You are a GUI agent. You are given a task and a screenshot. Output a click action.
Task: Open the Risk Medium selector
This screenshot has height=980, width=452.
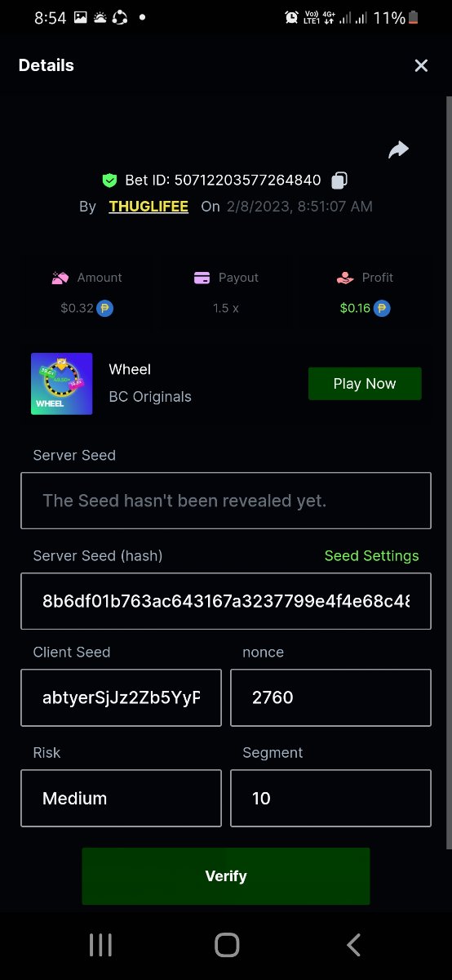(x=121, y=798)
